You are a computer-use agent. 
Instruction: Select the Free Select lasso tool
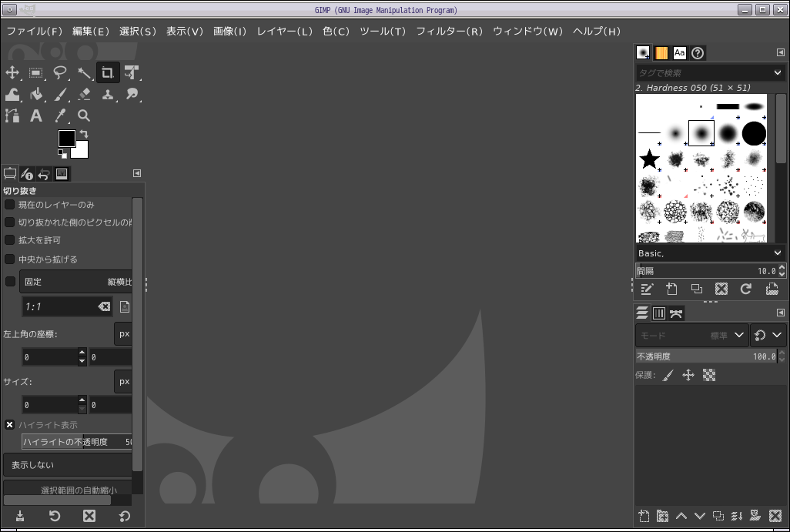pos(60,72)
